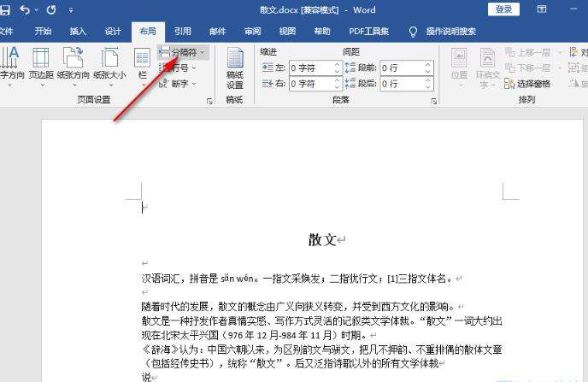Viewport: 588px width, 382px height.
Task: Open the 页边距 margins tool
Action: [x=41, y=67]
